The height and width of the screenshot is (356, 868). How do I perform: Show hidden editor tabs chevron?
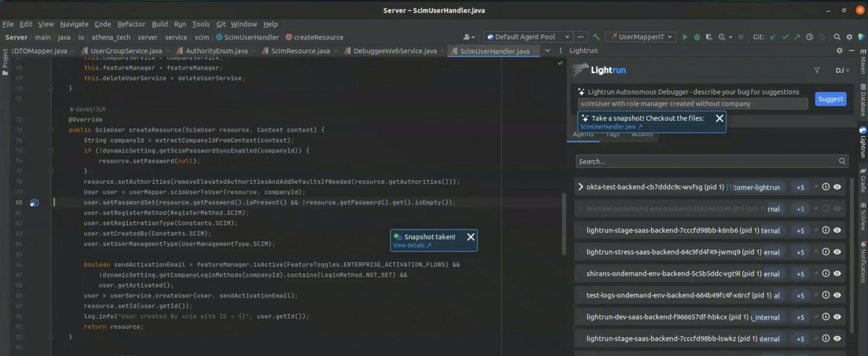[548, 51]
